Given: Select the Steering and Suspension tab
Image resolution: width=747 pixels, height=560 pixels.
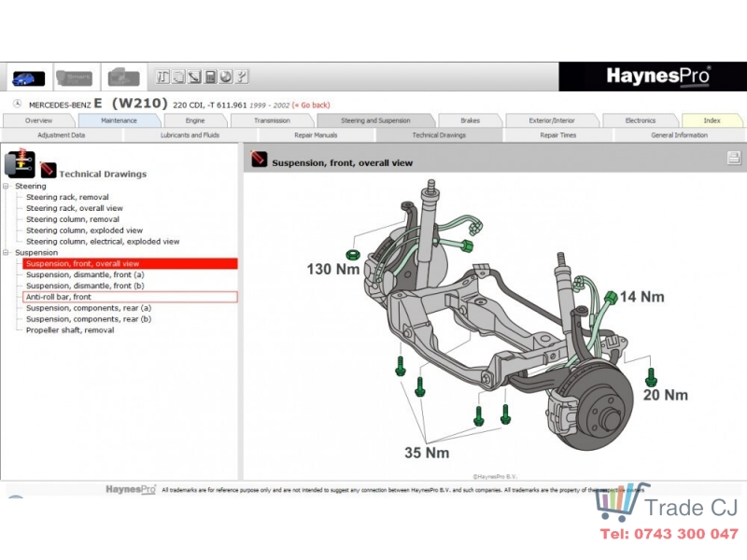Looking at the screenshot, I should click(x=375, y=120).
